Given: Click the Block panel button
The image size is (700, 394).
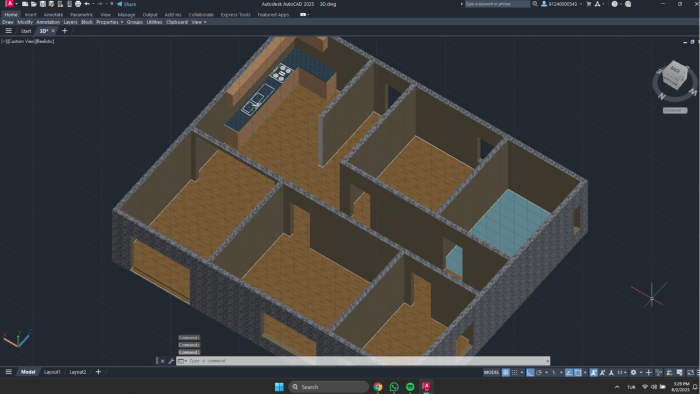Looking at the screenshot, I should tap(87, 22).
